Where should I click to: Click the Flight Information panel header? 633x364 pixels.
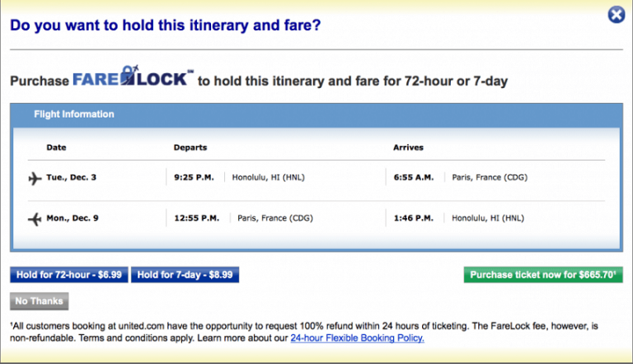tap(74, 114)
